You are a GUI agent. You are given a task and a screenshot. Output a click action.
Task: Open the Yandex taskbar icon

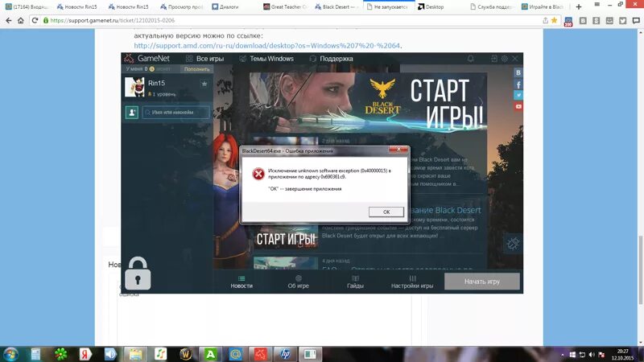85,354
